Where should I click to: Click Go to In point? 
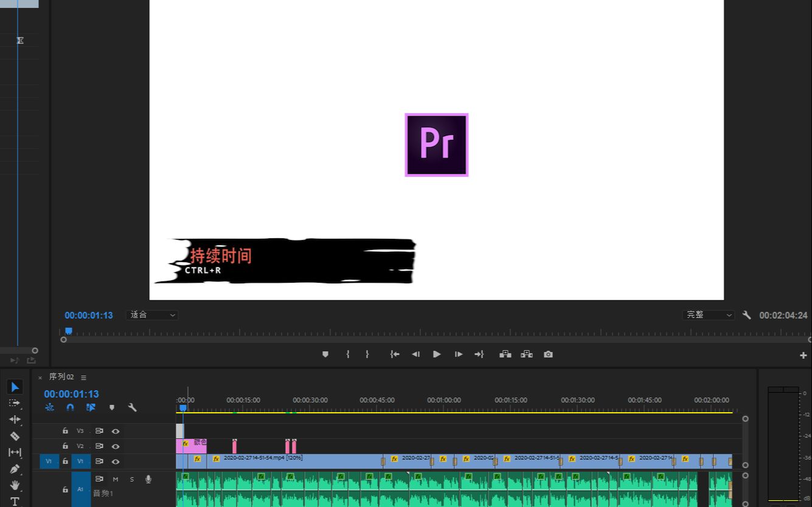point(395,354)
